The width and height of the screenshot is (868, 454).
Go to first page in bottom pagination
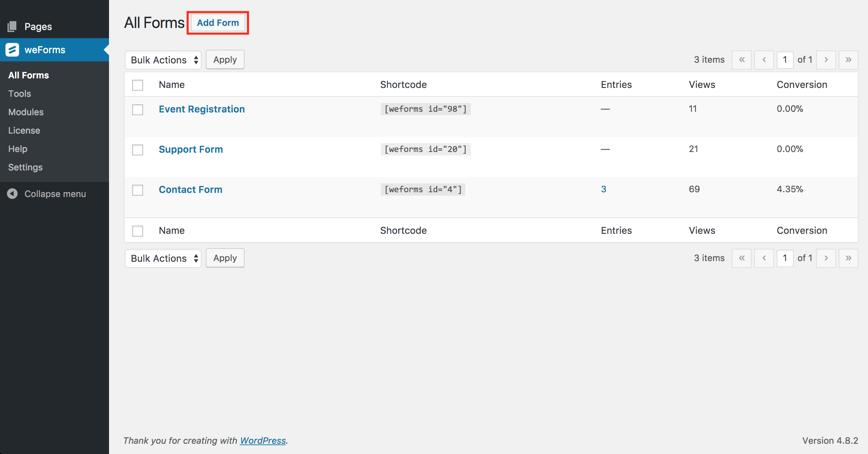pos(742,258)
